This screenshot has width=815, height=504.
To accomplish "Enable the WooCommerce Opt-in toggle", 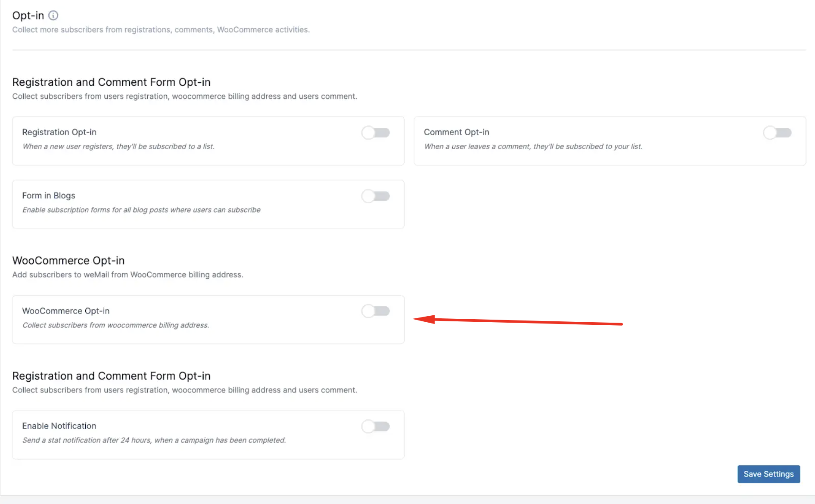I will click(x=375, y=311).
